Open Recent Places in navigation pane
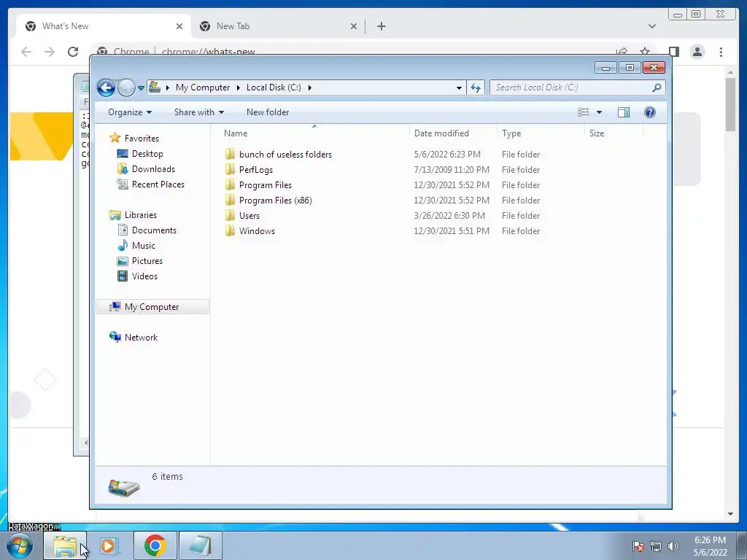This screenshot has height=560, width=747. [158, 184]
